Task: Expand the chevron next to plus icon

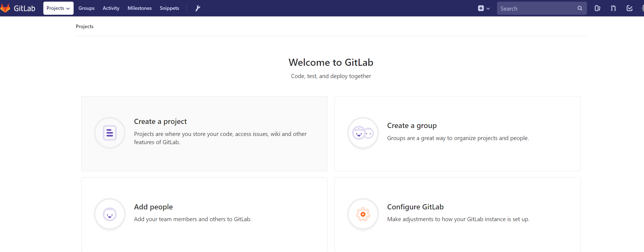Action: (x=488, y=8)
